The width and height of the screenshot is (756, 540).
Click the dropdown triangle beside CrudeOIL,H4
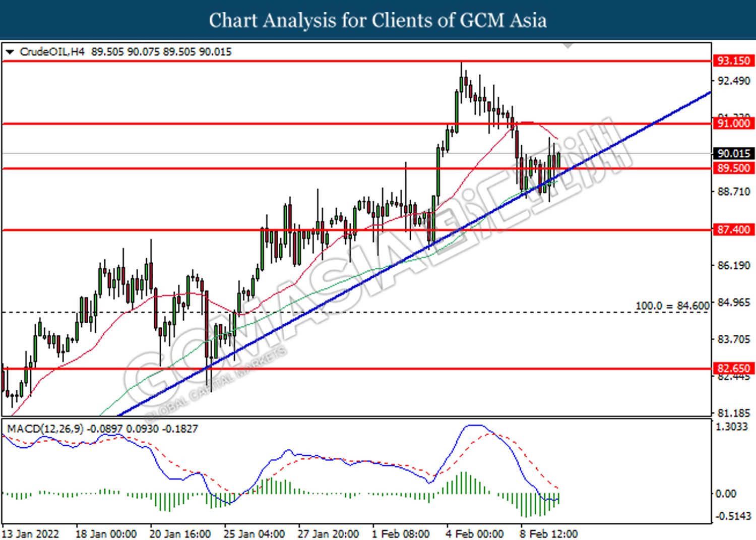tap(10, 52)
